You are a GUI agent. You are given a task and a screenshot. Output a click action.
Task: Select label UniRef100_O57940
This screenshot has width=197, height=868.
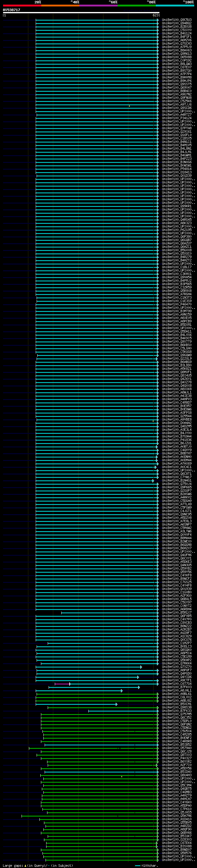(x=176, y=748)
